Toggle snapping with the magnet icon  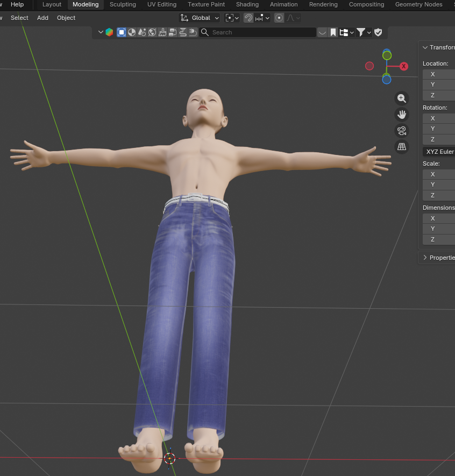[x=248, y=18]
